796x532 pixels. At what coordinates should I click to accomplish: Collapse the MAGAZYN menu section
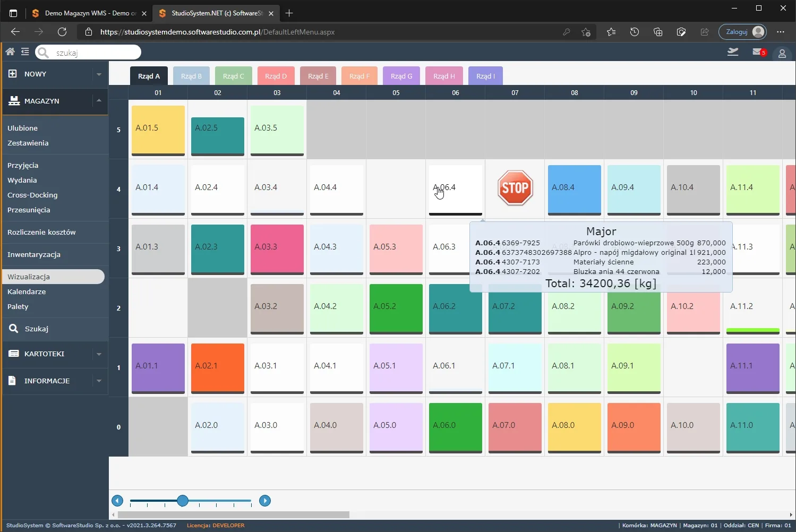(x=99, y=100)
